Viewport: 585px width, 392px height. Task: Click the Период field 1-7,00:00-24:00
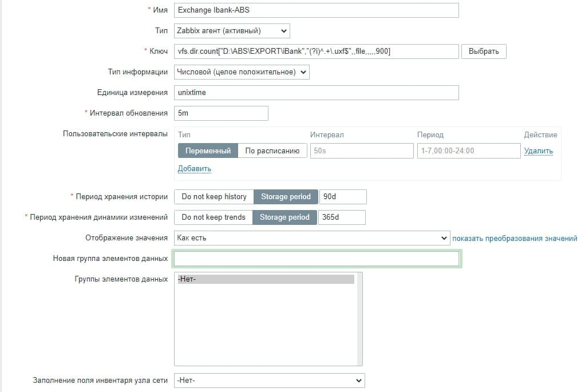[x=468, y=151]
